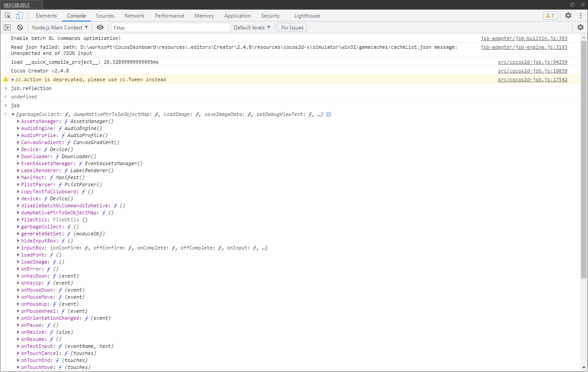Open the Lighthouse tab

coord(307,16)
